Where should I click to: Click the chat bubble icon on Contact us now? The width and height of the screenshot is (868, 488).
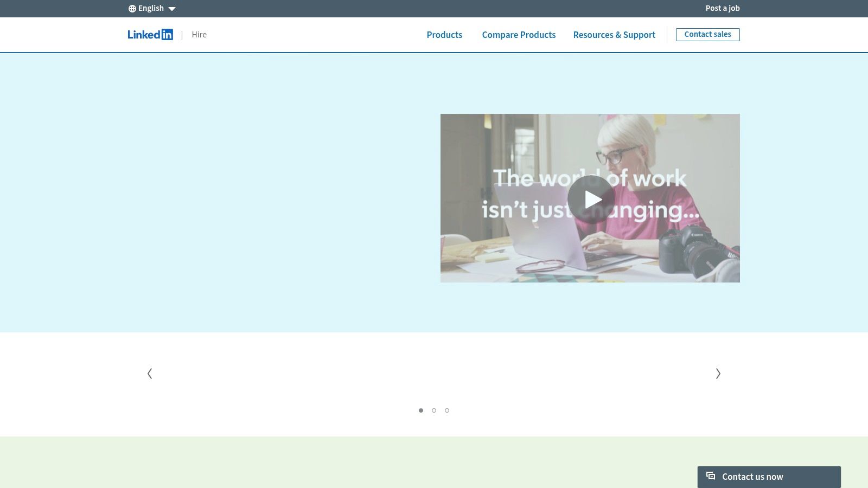click(x=711, y=477)
